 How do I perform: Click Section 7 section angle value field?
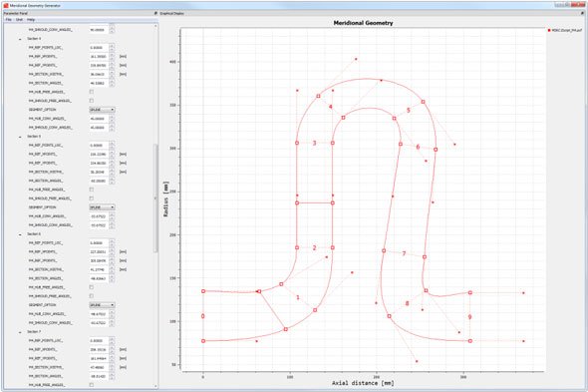[99, 376]
